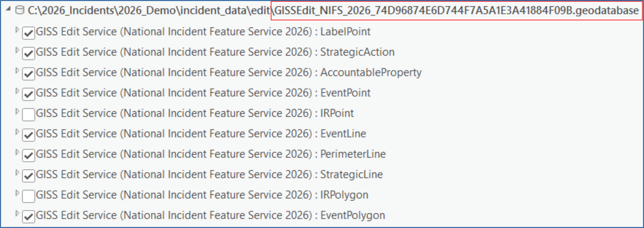This screenshot has height=228, width=644.
Task: Collapse the geodatabase source tree
Action: pos(9,10)
